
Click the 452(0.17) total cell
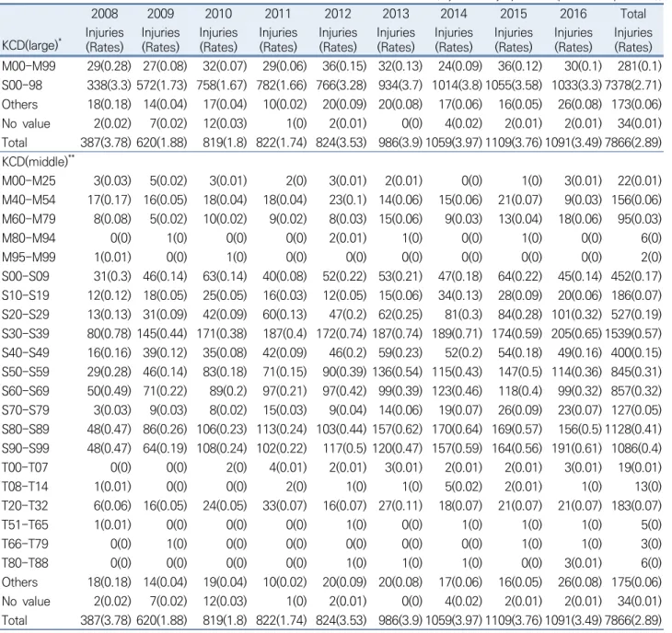point(636,276)
